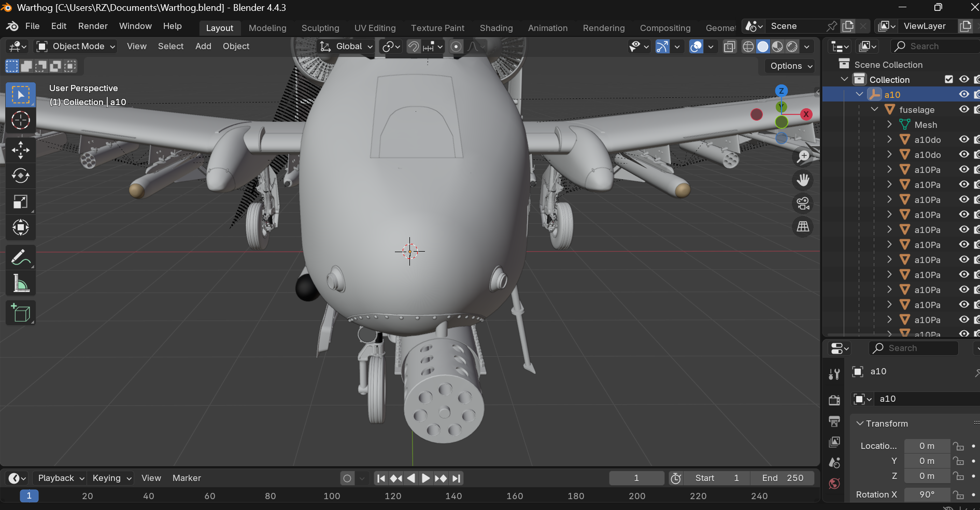
Task: Activate the Scale tool
Action: click(21, 202)
